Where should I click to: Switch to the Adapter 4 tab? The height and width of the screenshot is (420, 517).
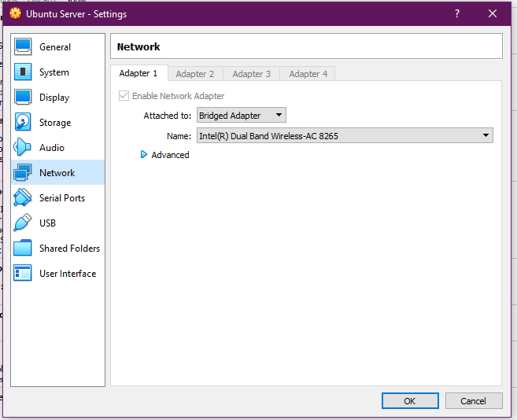click(x=308, y=74)
